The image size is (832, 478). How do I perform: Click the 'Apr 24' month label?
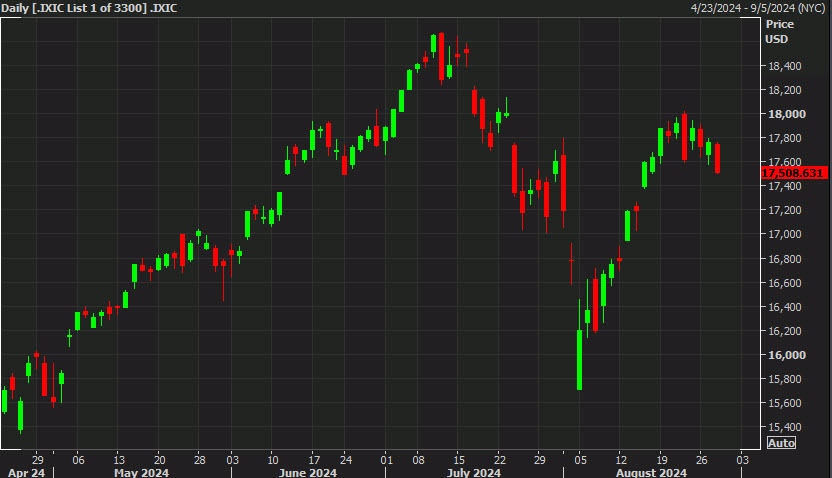point(27,472)
